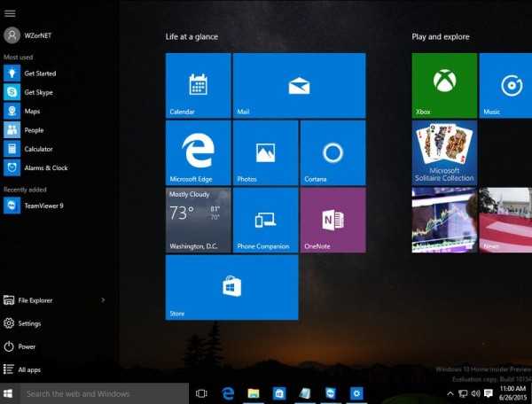
Task: Open the Mail tile
Action: coord(300,85)
